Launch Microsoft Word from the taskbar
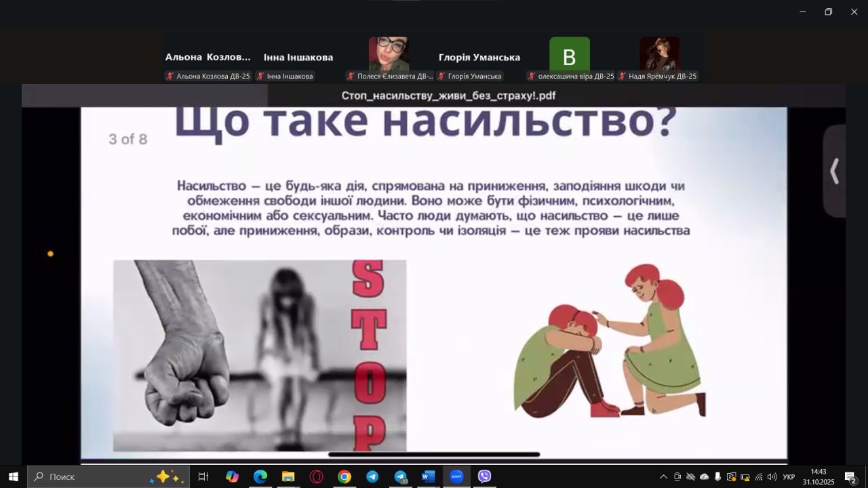This screenshot has height=488, width=868. [428, 476]
